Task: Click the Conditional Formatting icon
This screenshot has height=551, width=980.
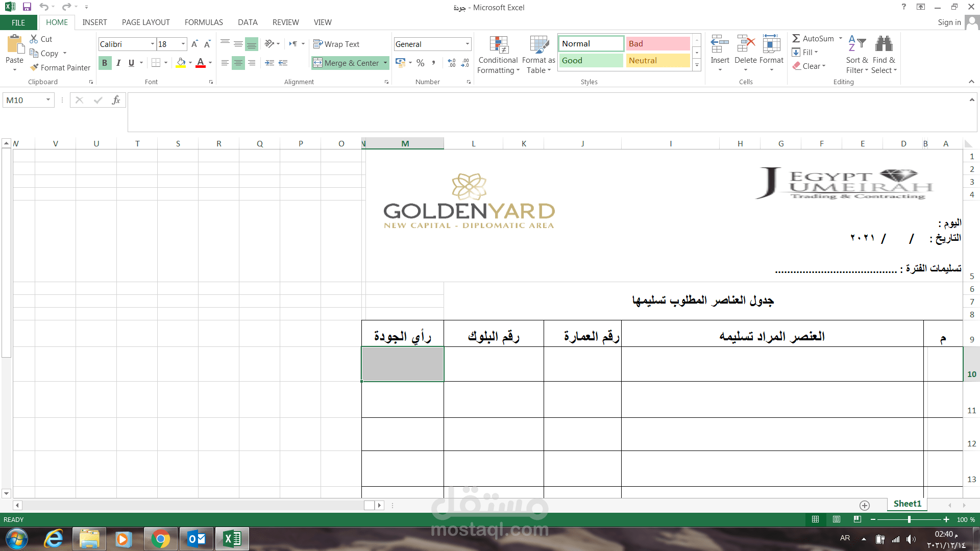Action: pyautogui.click(x=498, y=45)
